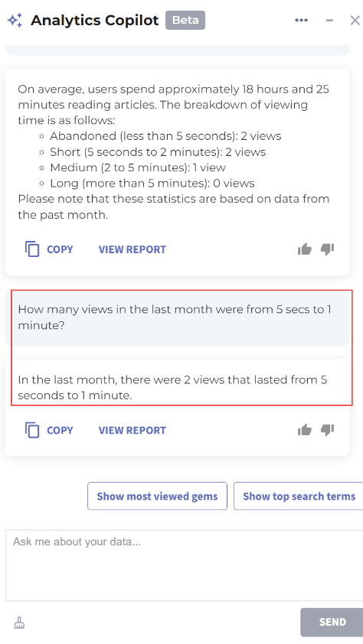The width and height of the screenshot is (363, 644).
Task: Give thumbs up on viewing time breakdown response
Action: (305, 249)
